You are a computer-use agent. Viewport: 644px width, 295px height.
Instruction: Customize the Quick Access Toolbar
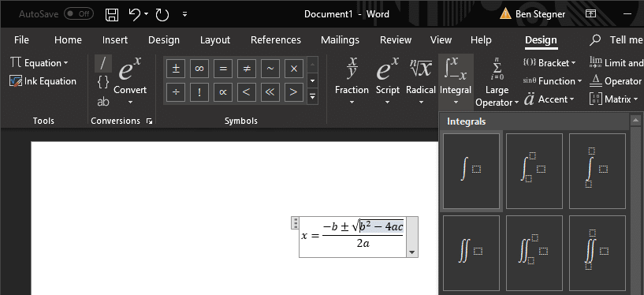(x=184, y=14)
